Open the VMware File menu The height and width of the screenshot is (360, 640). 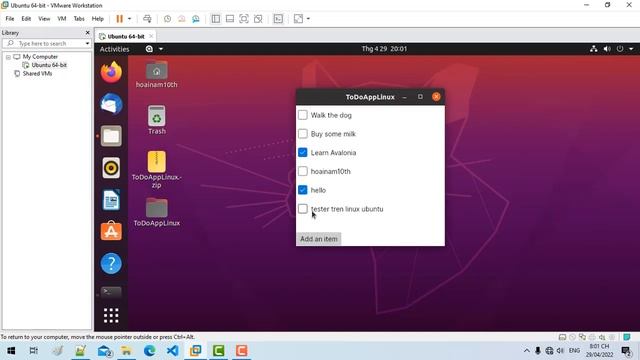click(10, 19)
